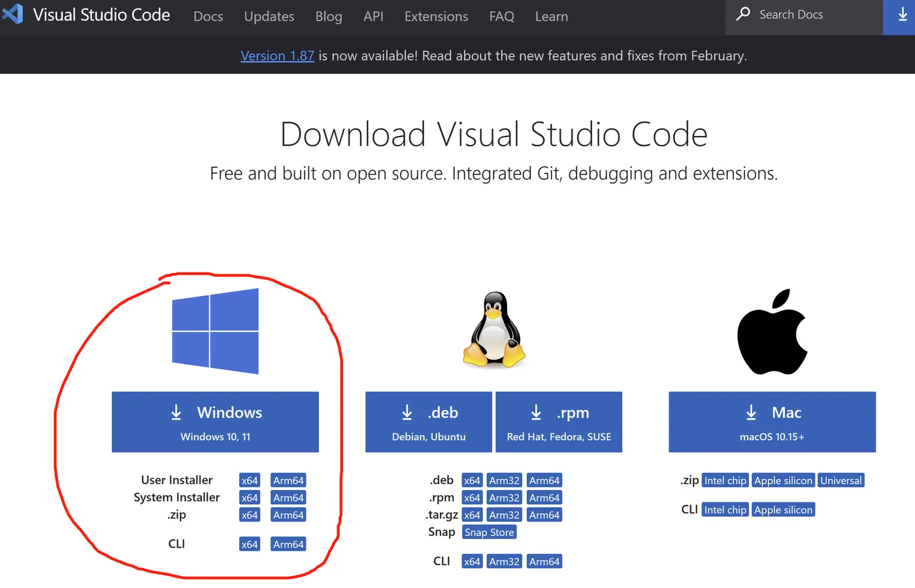Click the Visual Studio Code home title
This screenshot has width=915, height=588.
pos(101,15)
